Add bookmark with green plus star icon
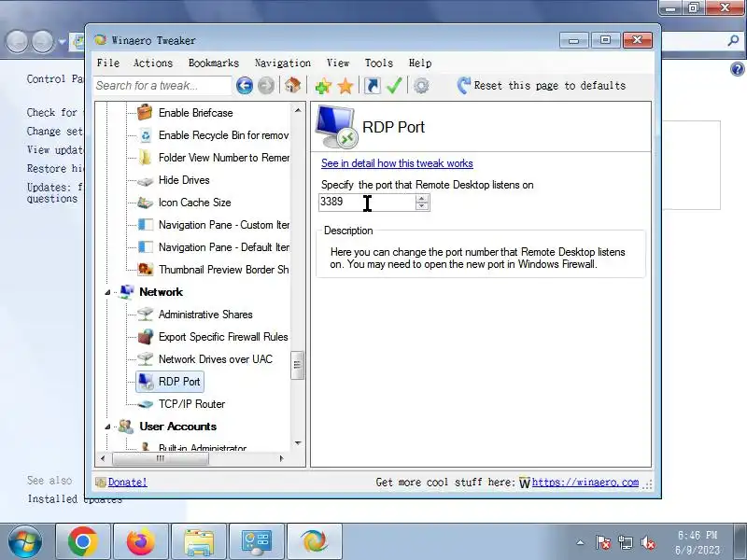The height and width of the screenshot is (560, 747). pyautogui.click(x=323, y=86)
